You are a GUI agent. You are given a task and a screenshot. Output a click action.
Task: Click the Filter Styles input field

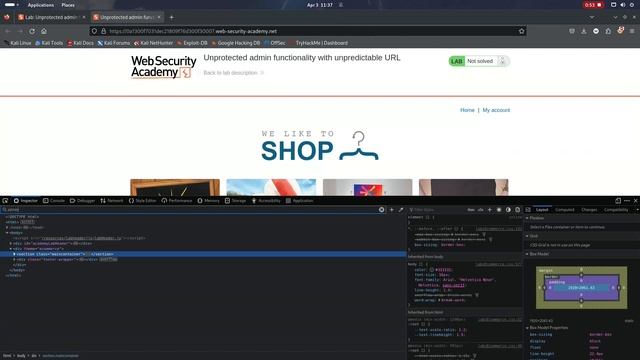[437, 209]
